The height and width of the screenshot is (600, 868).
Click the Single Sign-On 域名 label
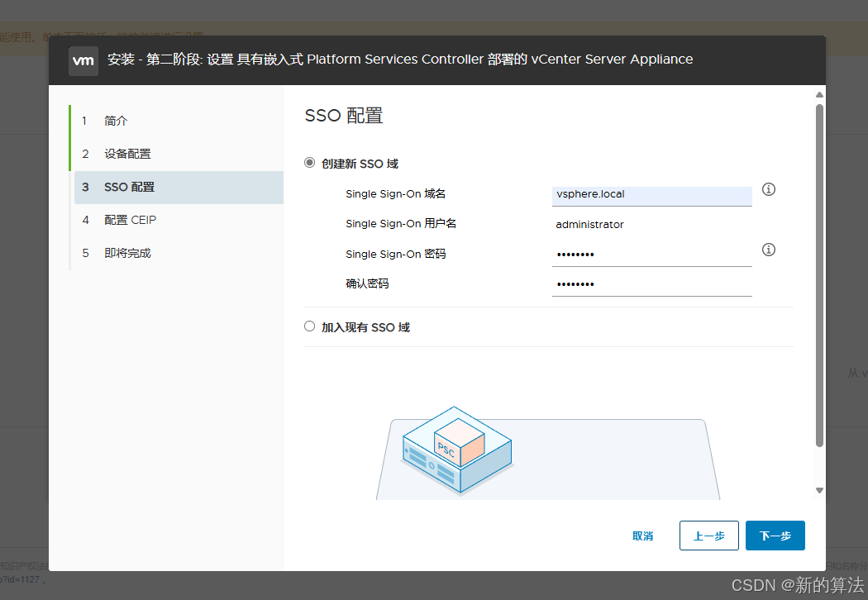[395, 193]
